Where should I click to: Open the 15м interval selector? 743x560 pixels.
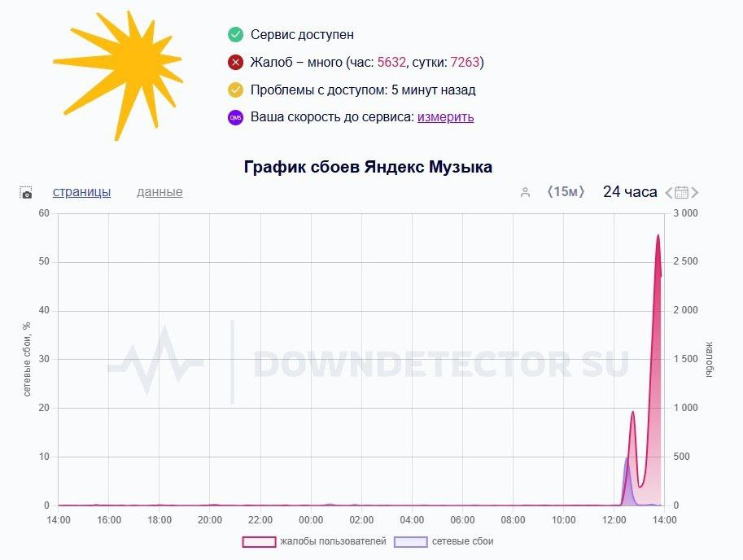(x=566, y=192)
